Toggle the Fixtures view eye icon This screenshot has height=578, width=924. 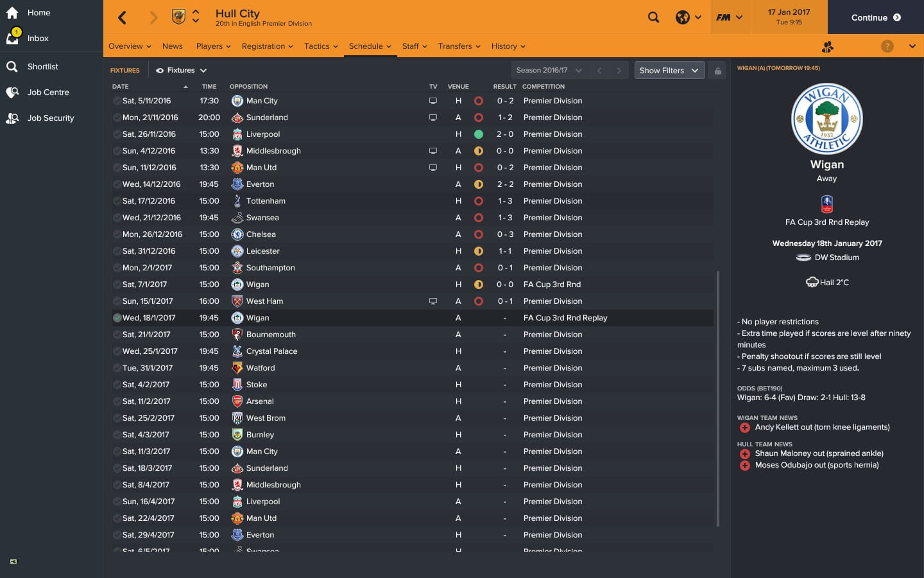pos(160,71)
